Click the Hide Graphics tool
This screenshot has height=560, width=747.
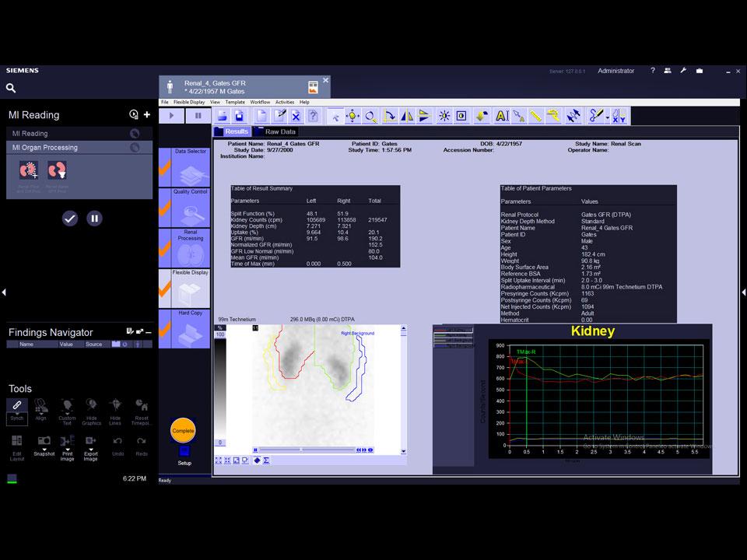pyautogui.click(x=92, y=412)
